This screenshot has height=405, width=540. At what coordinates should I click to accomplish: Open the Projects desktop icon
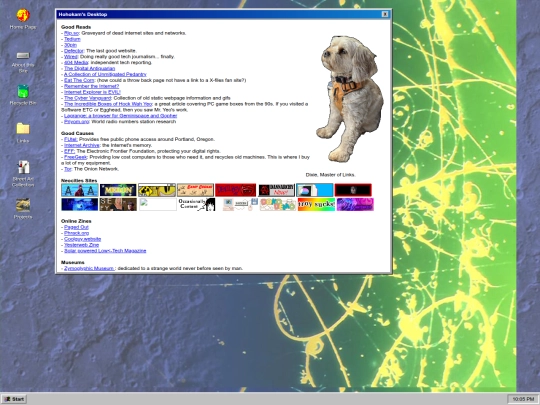click(23, 209)
